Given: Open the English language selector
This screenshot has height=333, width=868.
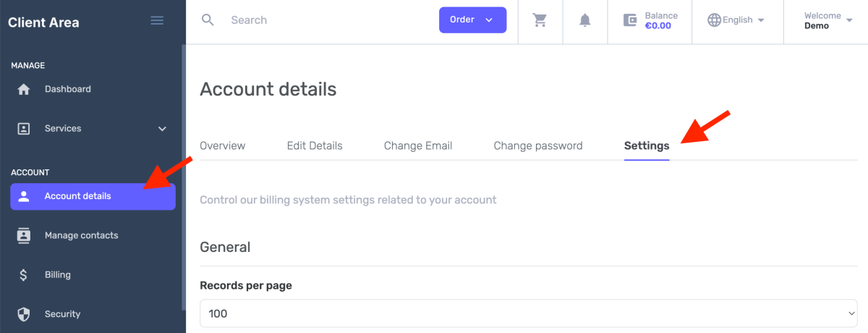Looking at the screenshot, I should [x=737, y=20].
